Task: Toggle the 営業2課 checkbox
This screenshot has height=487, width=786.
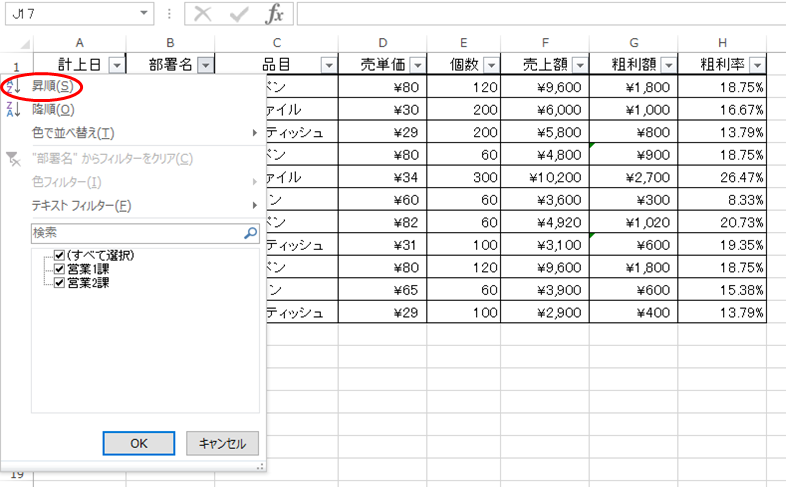Action: coord(60,283)
